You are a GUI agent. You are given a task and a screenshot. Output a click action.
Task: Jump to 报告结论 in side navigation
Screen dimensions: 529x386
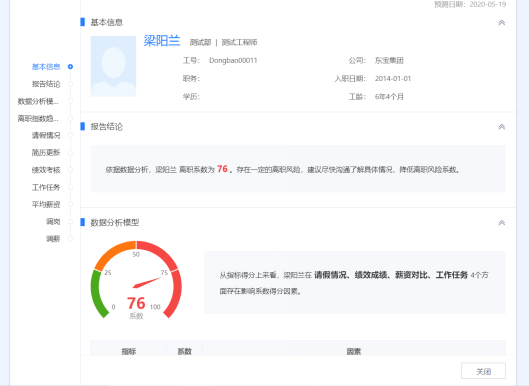[46, 84]
